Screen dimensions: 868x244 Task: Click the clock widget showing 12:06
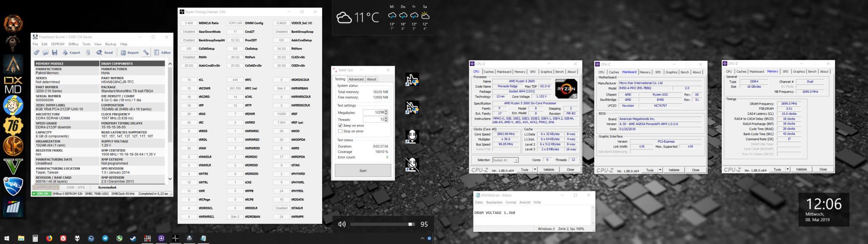coord(824,210)
